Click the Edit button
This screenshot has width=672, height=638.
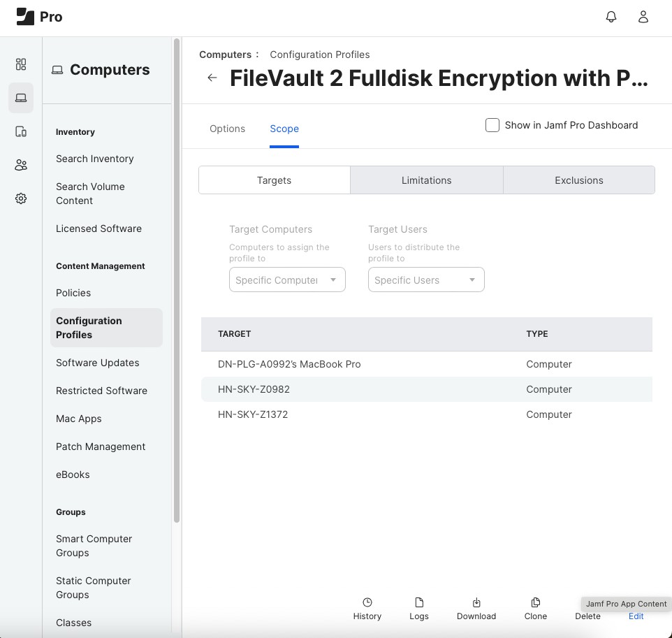(x=636, y=616)
